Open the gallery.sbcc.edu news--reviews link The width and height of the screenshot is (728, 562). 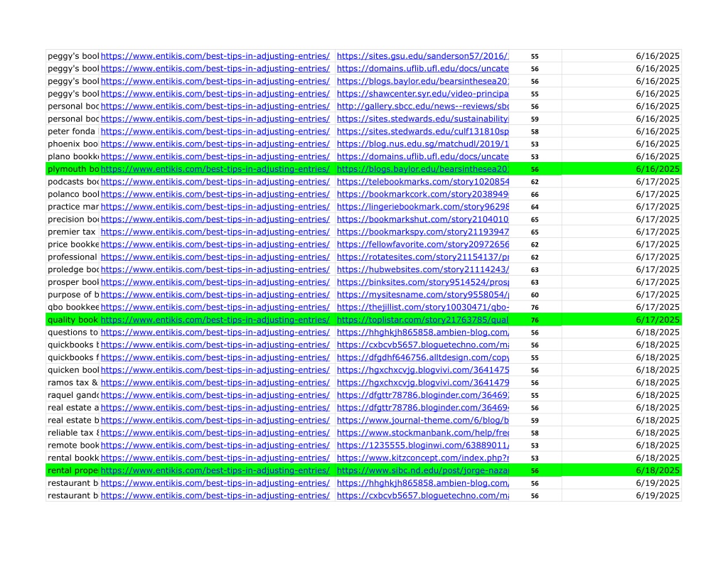click(x=422, y=107)
